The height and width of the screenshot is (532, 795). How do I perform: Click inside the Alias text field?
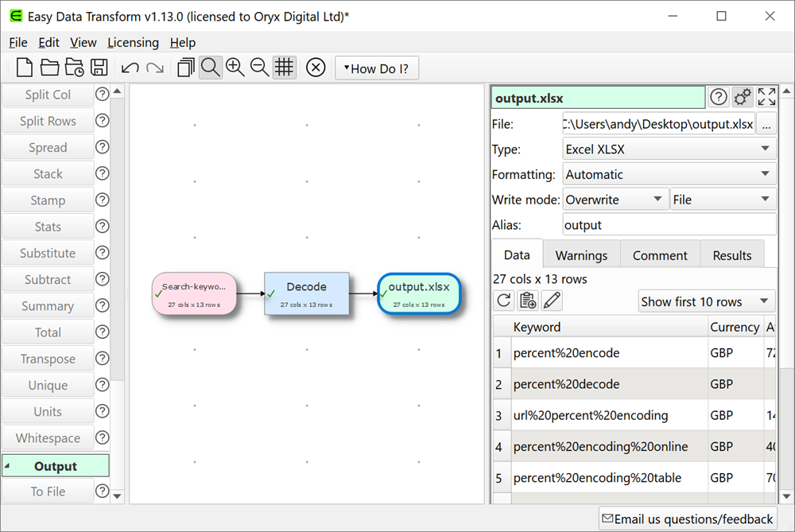(x=669, y=224)
